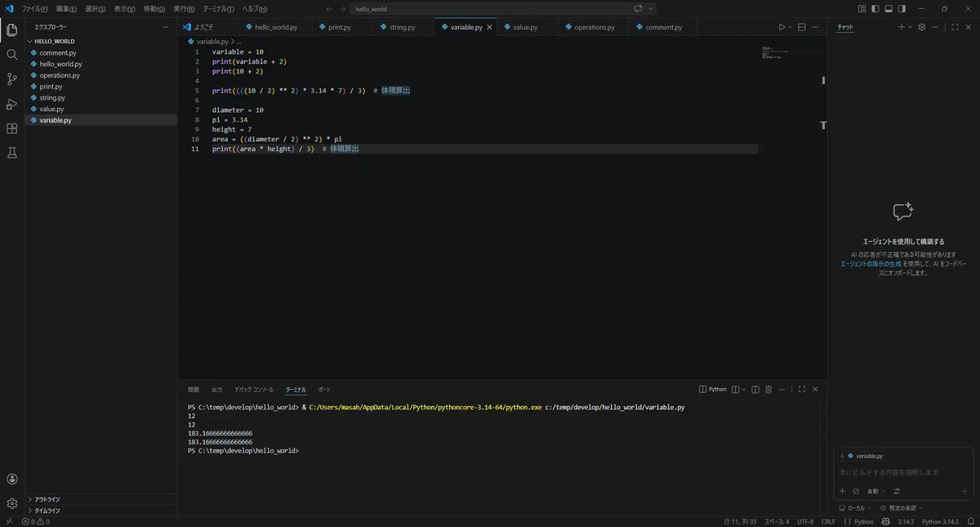Click スペース: 4 indentation setting
The image size is (980, 527).
(777, 521)
